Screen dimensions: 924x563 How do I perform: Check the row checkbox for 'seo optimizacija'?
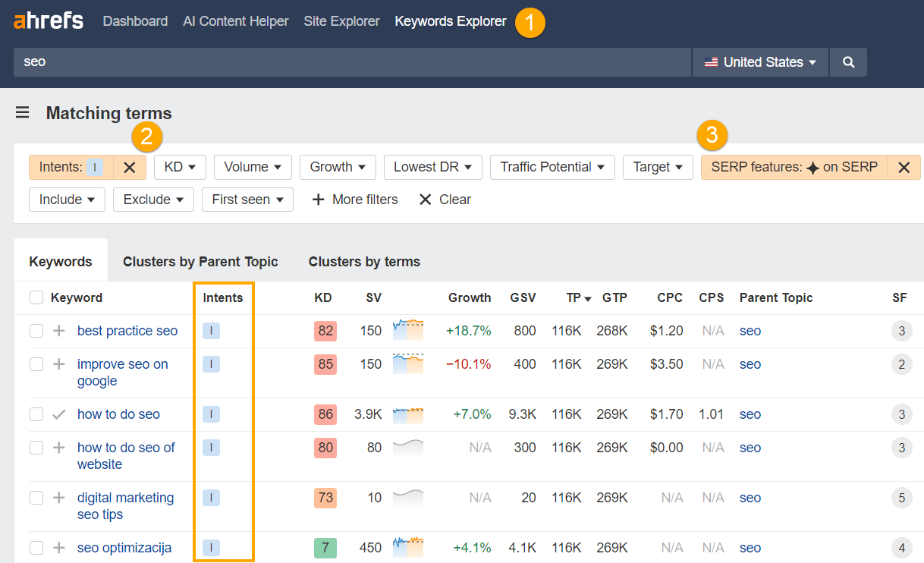pos(36,547)
